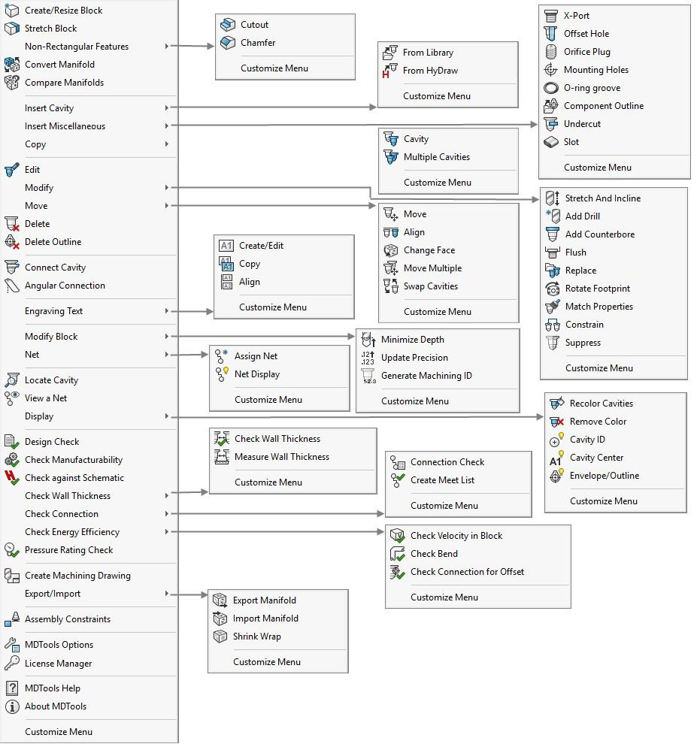Click the About MDTools info icon
This screenshot has height=750, width=700.
11,706
